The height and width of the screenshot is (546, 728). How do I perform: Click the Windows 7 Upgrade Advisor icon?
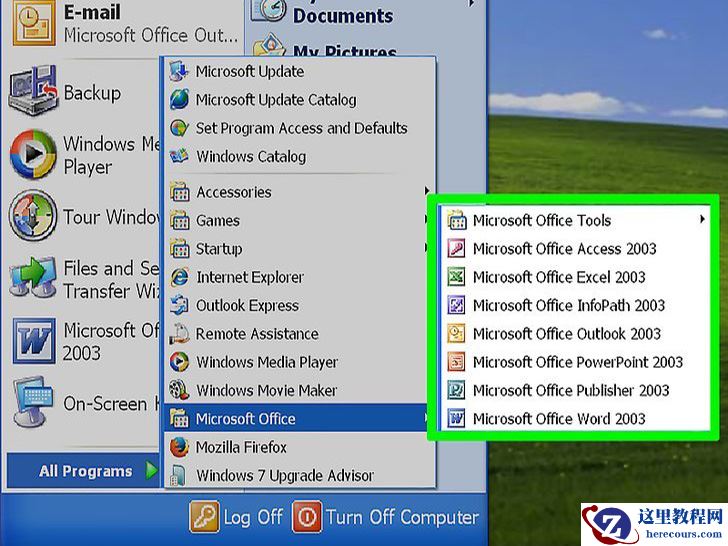(179, 475)
